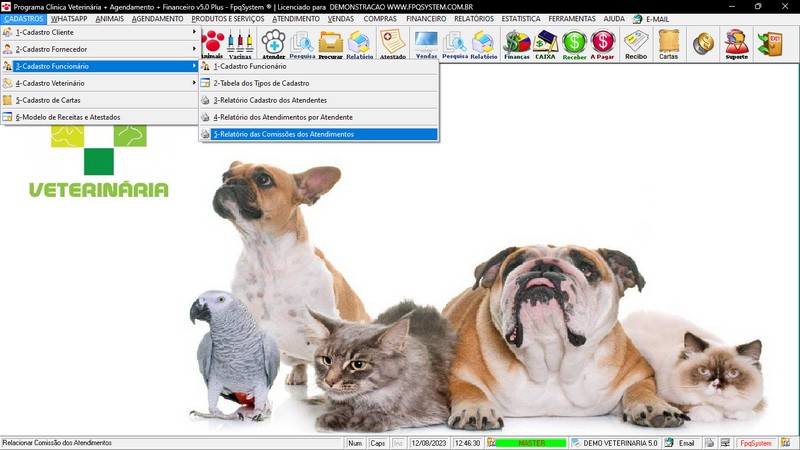Click the green Receber dollar icon
This screenshot has height=450, width=800.
click(574, 44)
